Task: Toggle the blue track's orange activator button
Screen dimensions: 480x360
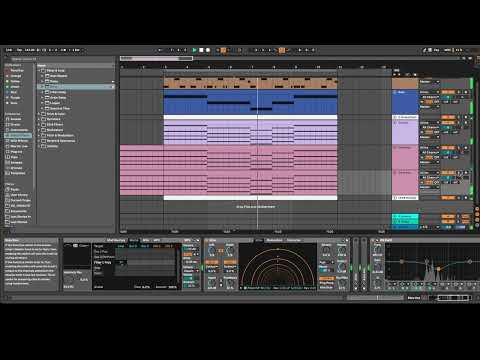Action: [448, 92]
